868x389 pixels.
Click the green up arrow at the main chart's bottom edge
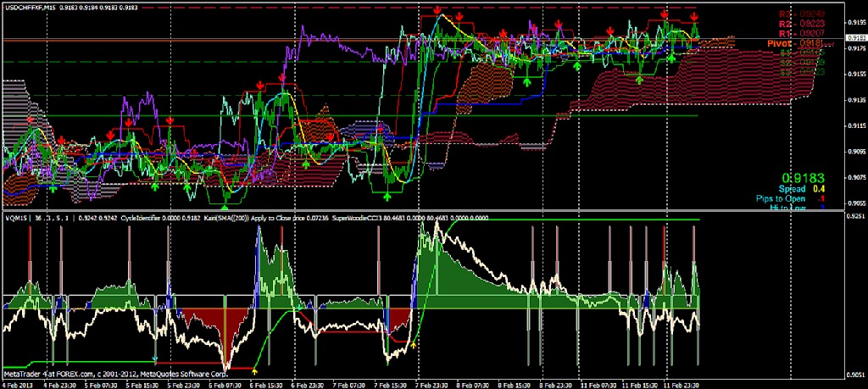(225, 204)
